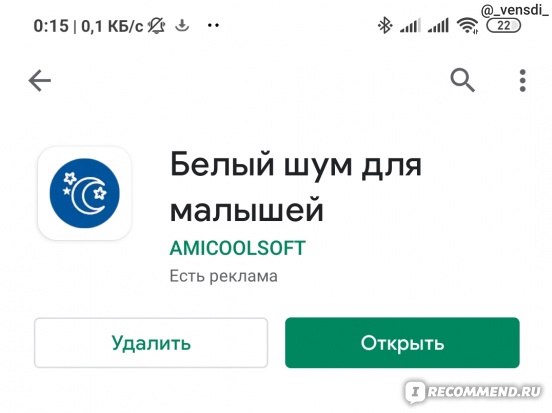Open the AMICOOLSOFT developer link
The width and height of the screenshot is (552, 413).
(238, 248)
